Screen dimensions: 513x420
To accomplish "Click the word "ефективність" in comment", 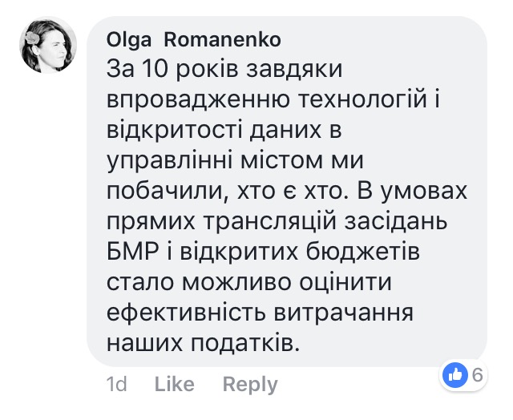I will (x=186, y=313).
